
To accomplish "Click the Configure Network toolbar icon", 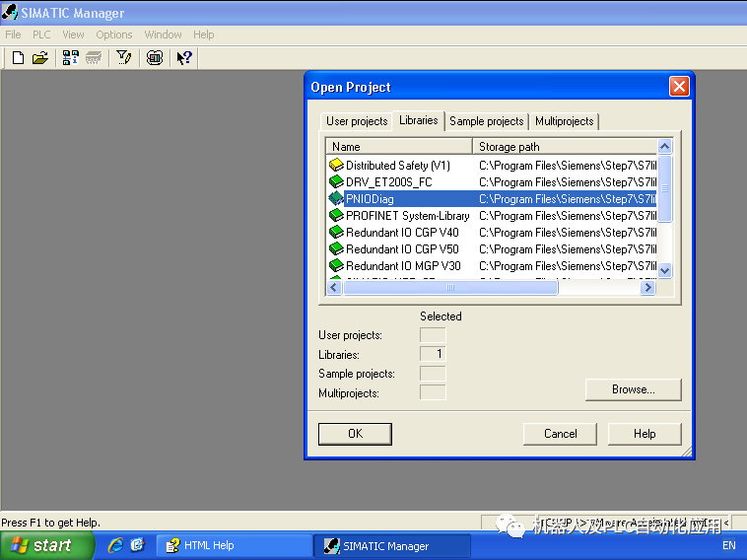I will coord(155,58).
